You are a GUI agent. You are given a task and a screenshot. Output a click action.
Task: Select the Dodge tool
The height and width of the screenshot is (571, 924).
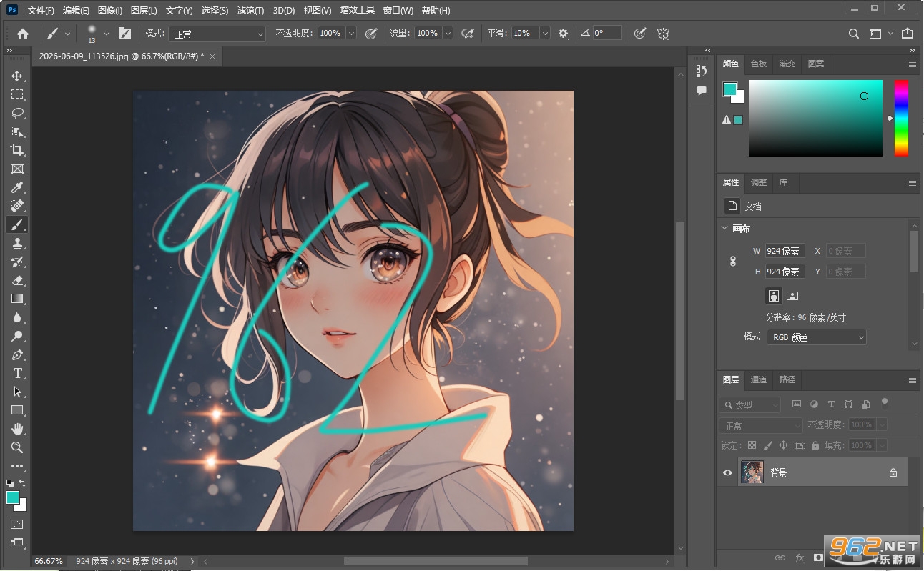[17, 336]
